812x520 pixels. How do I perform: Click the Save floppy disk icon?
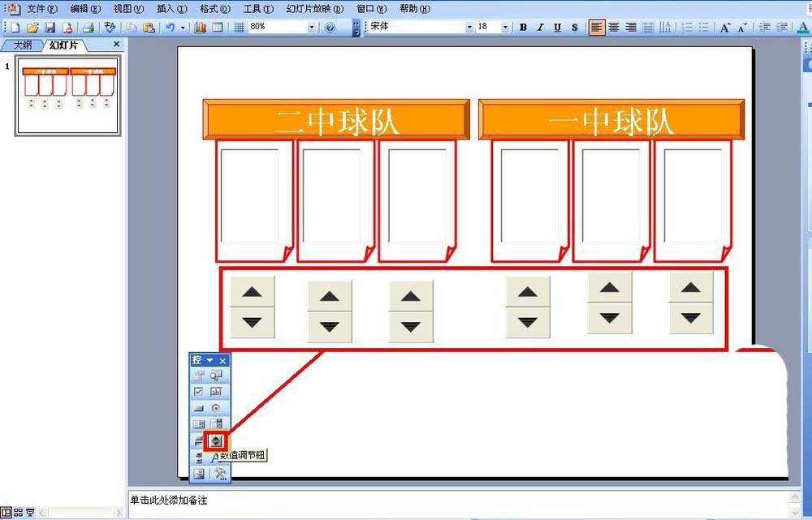tap(50, 28)
